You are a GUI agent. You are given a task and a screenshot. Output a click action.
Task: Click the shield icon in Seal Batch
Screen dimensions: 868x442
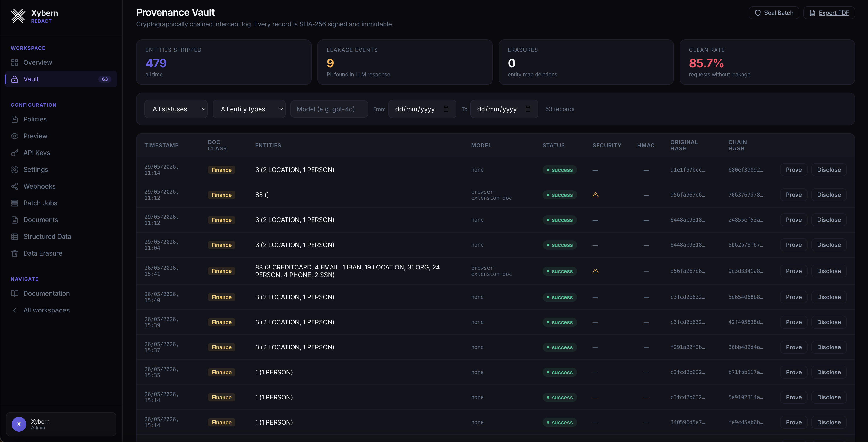point(758,13)
